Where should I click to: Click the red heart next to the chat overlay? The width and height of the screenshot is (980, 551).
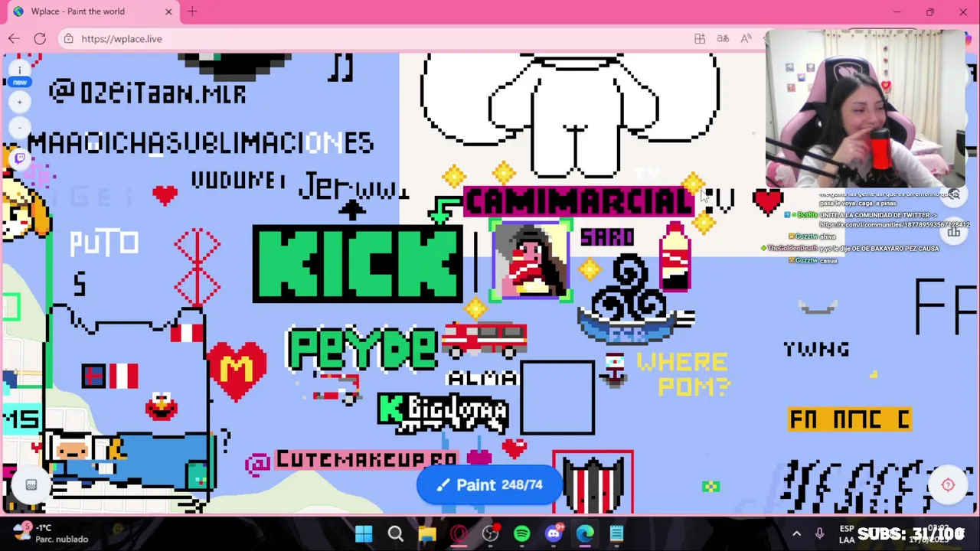(768, 201)
